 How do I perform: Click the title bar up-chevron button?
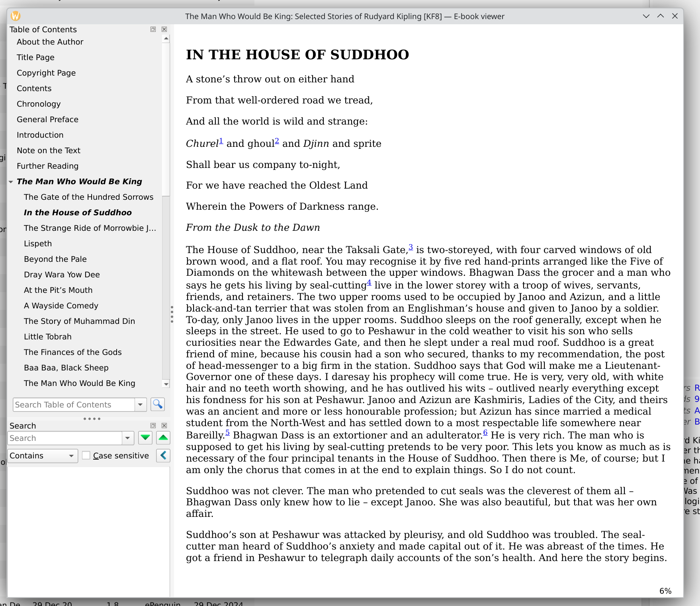pos(661,16)
